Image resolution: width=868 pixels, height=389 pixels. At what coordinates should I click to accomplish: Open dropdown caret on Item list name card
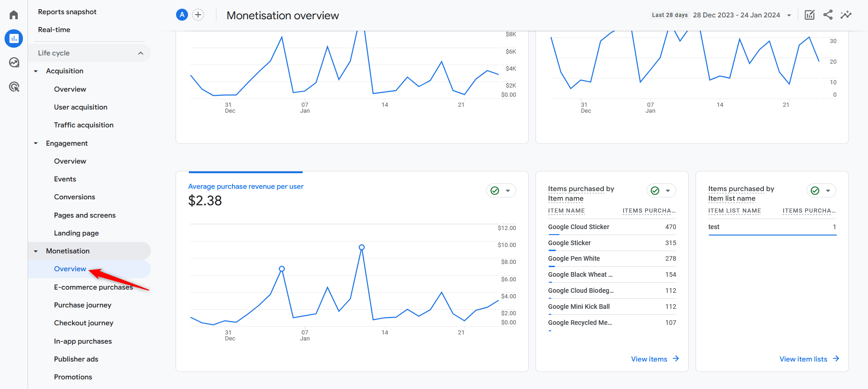828,191
